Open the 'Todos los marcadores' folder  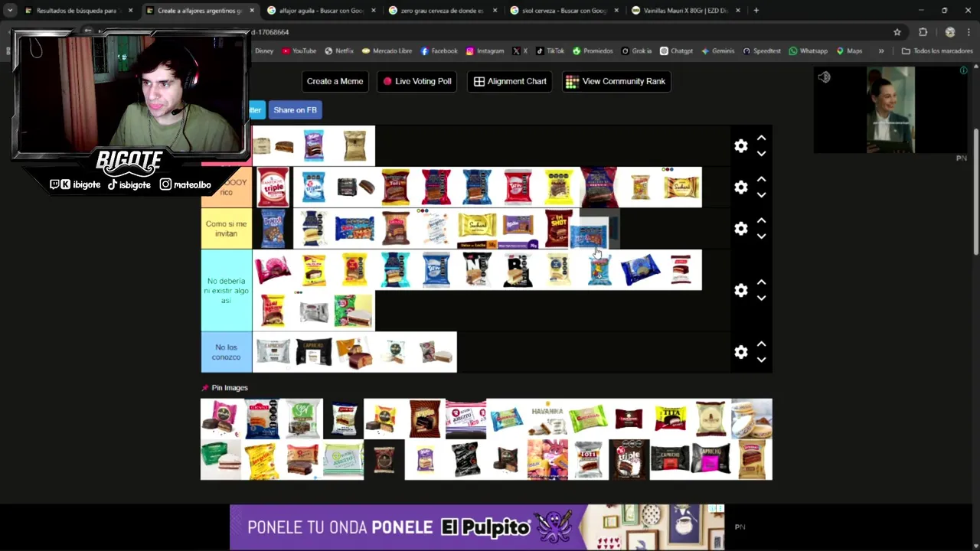click(937, 51)
